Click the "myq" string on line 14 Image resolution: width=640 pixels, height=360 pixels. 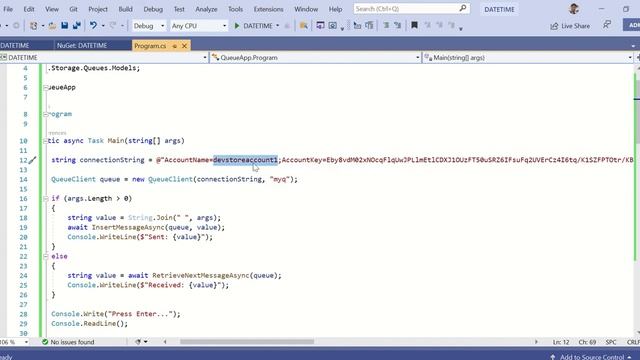280,179
